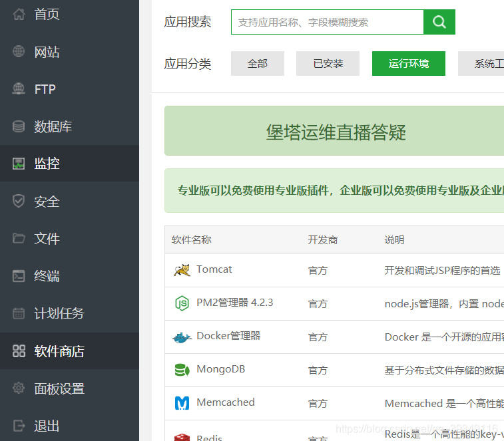The height and width of the screenshot is (441, 504).
Task: Switch to the 系统工具 category tab
Action: 481,64
